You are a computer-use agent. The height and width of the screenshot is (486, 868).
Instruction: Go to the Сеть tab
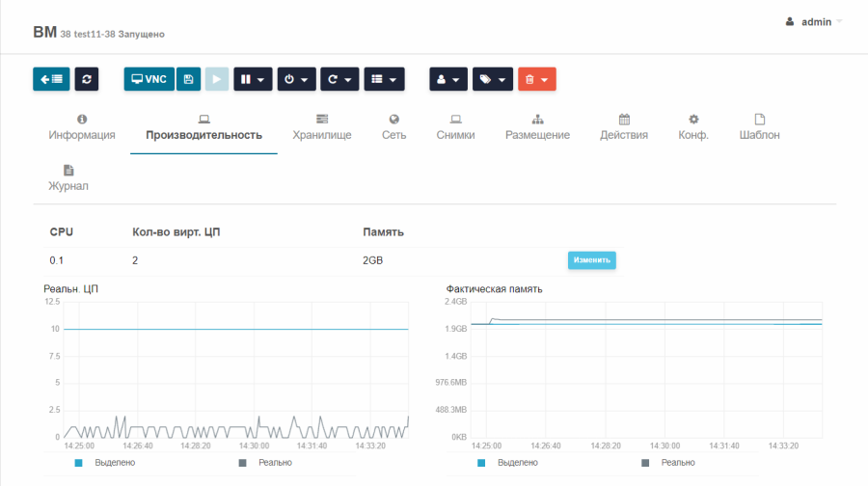(x=394, y=128)
